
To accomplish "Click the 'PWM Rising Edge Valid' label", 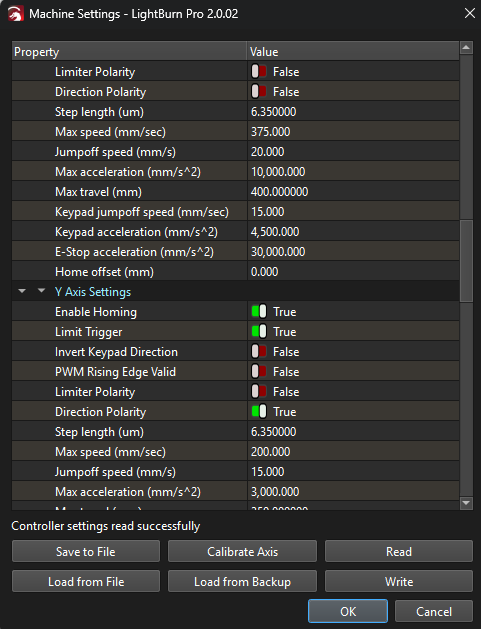I will [115, 372].
